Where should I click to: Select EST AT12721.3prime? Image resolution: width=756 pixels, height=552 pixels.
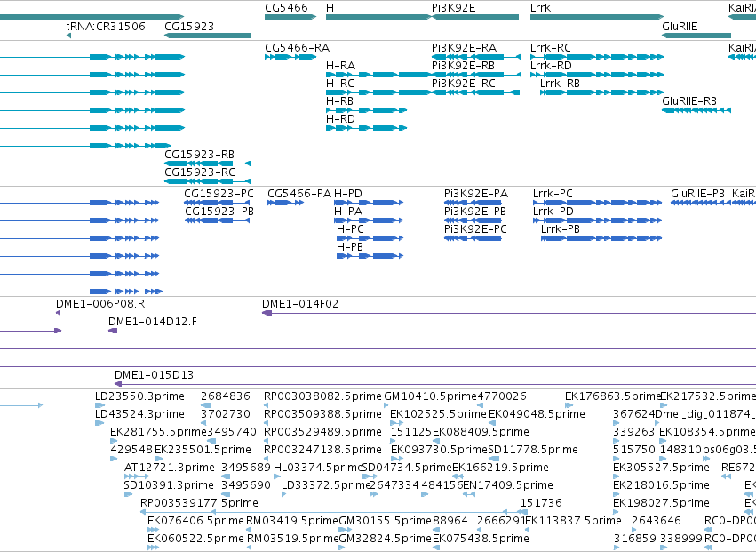click(x=137, y=476)
